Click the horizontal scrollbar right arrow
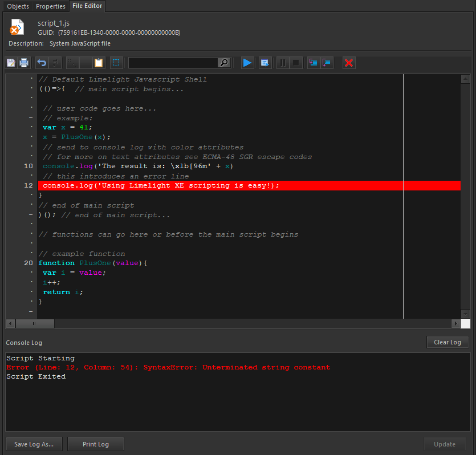 (x=455, y=323)
